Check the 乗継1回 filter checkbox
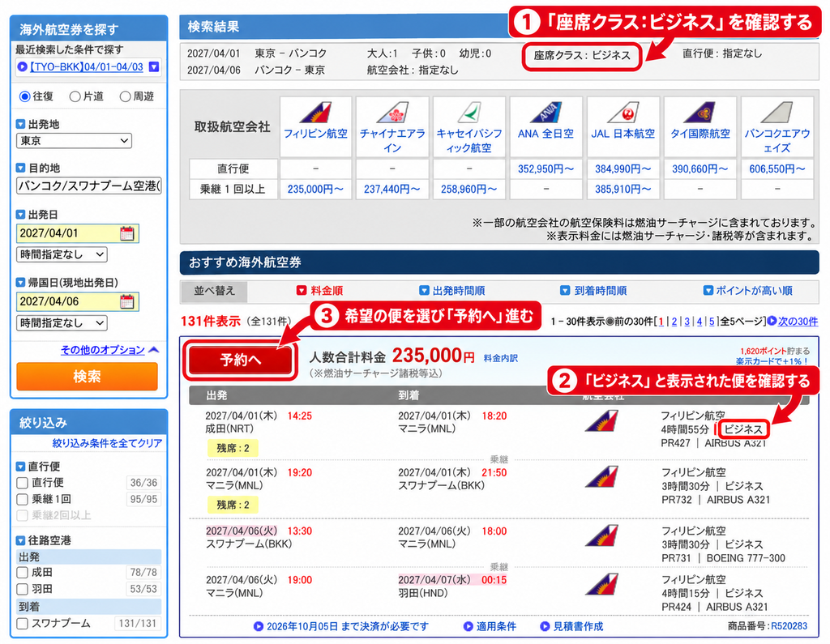The height and width of the screenshot is (644, 830). pyautogui.click(x=22, y=499)
